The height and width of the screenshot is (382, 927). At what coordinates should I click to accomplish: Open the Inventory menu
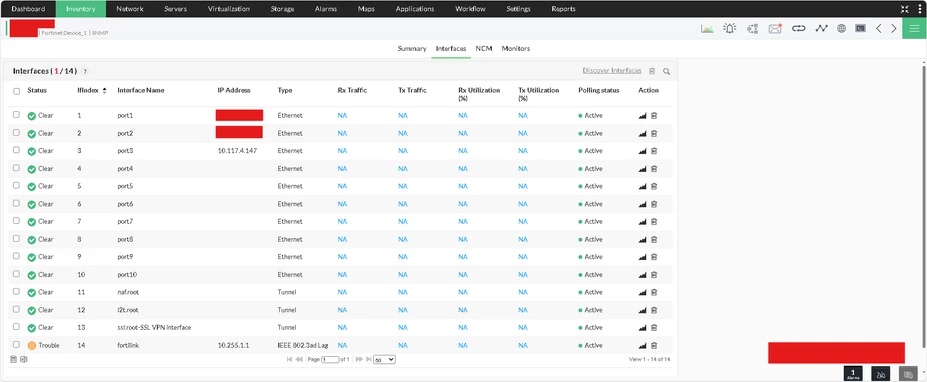(x=81, y=9)
